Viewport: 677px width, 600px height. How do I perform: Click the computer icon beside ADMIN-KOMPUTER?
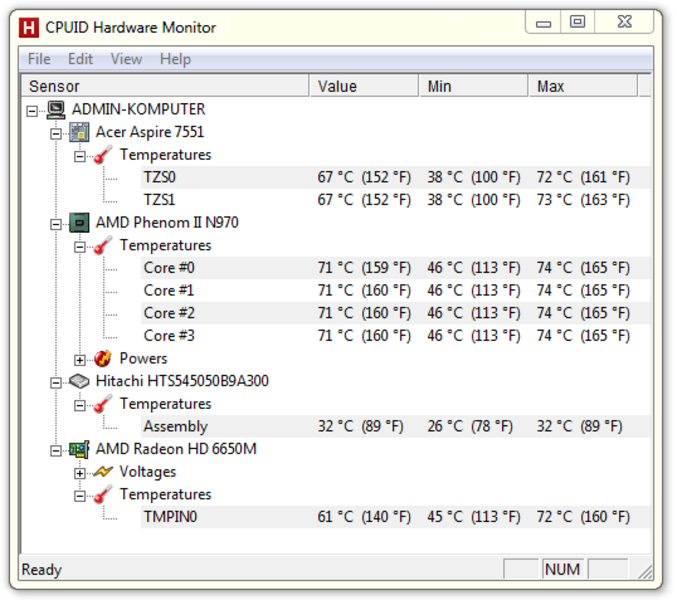click(x=56, y=110)
